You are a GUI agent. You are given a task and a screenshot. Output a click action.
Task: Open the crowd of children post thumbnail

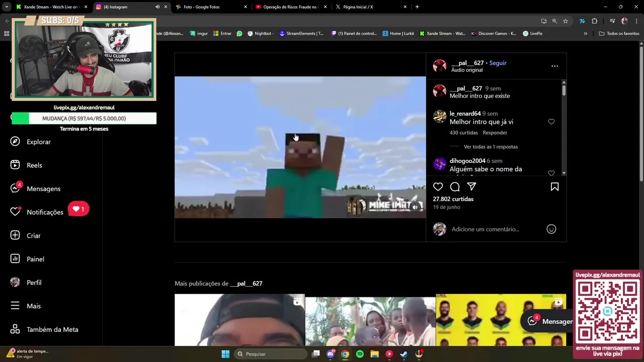[370, 320]
